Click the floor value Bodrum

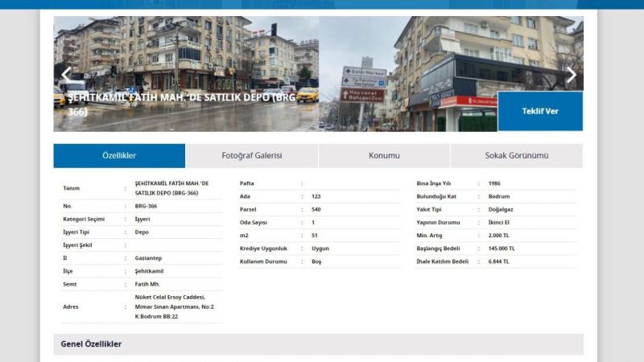tap(498, 196)
